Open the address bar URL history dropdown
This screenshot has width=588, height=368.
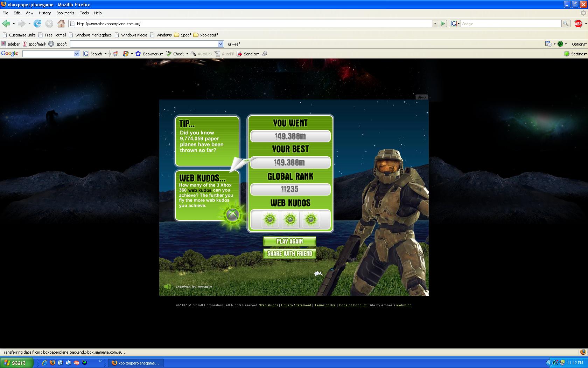pos(435,23)
